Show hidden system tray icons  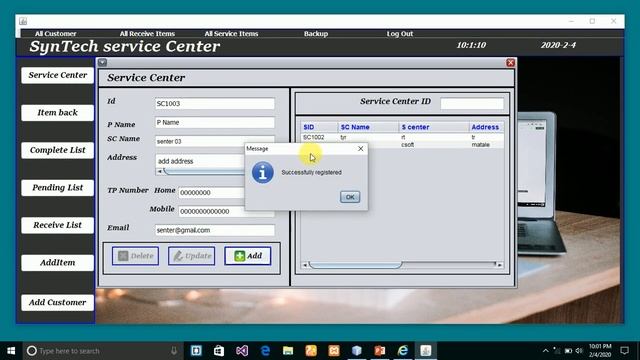[x=546, y=351]
